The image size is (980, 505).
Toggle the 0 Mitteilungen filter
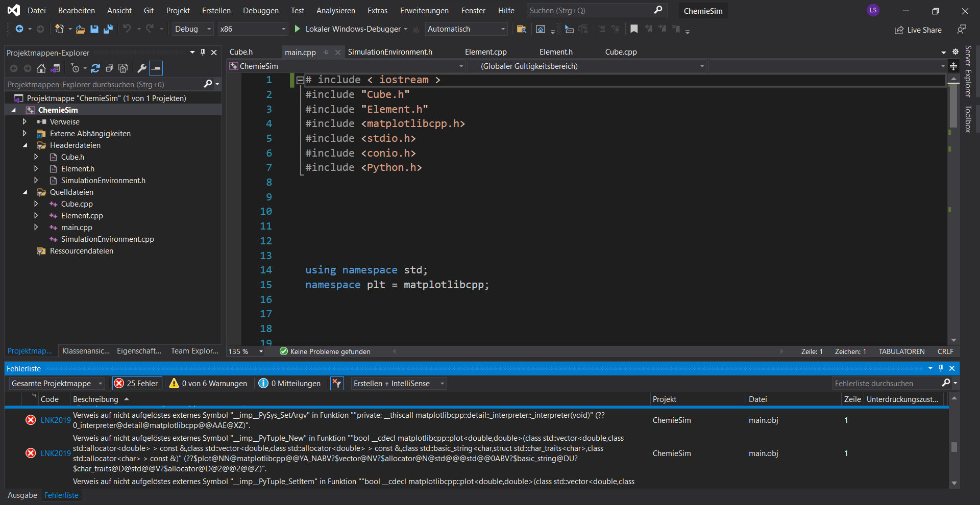pyautogui.click(x=290, y=384)
